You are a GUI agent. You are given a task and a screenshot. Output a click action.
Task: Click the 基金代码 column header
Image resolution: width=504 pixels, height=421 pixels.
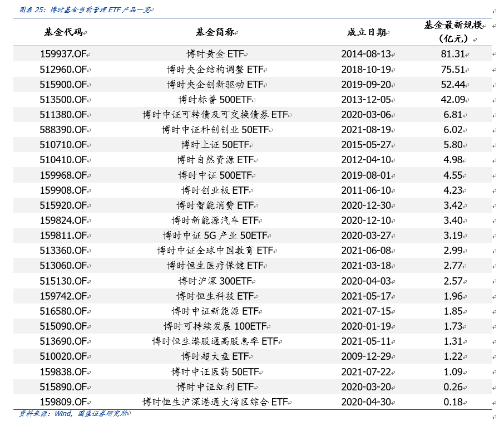click(63, 32)
